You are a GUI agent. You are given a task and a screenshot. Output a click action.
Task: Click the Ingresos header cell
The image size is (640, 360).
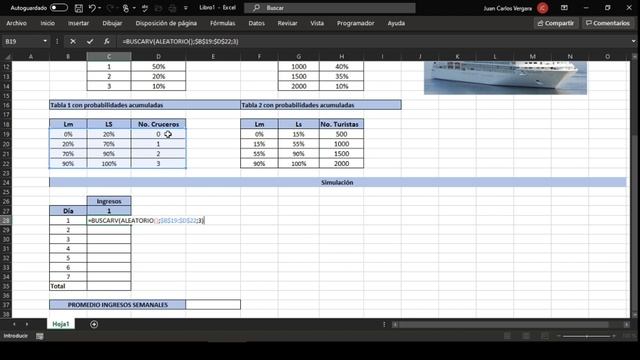pyautogui.click(x=109, y=201)
